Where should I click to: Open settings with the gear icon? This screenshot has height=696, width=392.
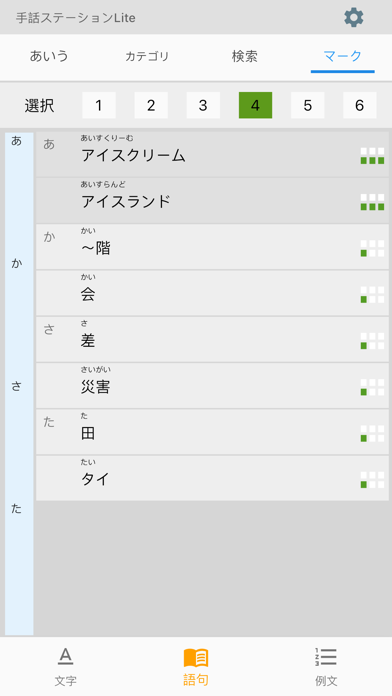(353, 17)
